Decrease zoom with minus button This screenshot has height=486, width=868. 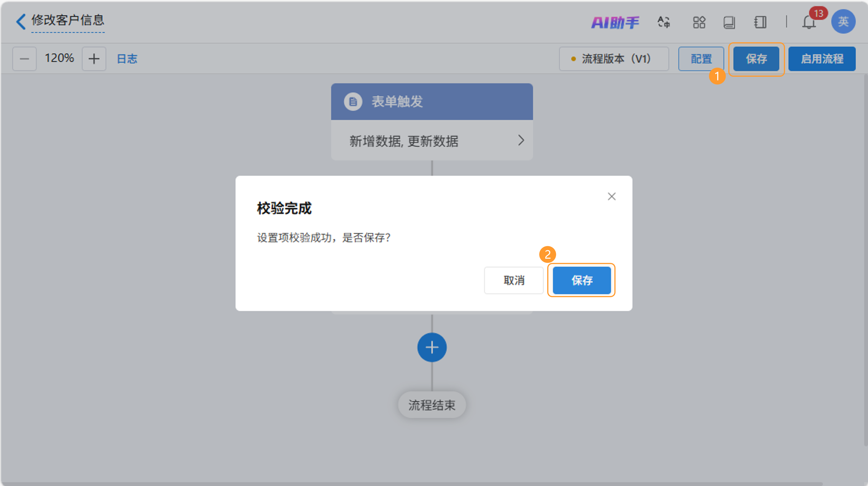coord(24,59)
